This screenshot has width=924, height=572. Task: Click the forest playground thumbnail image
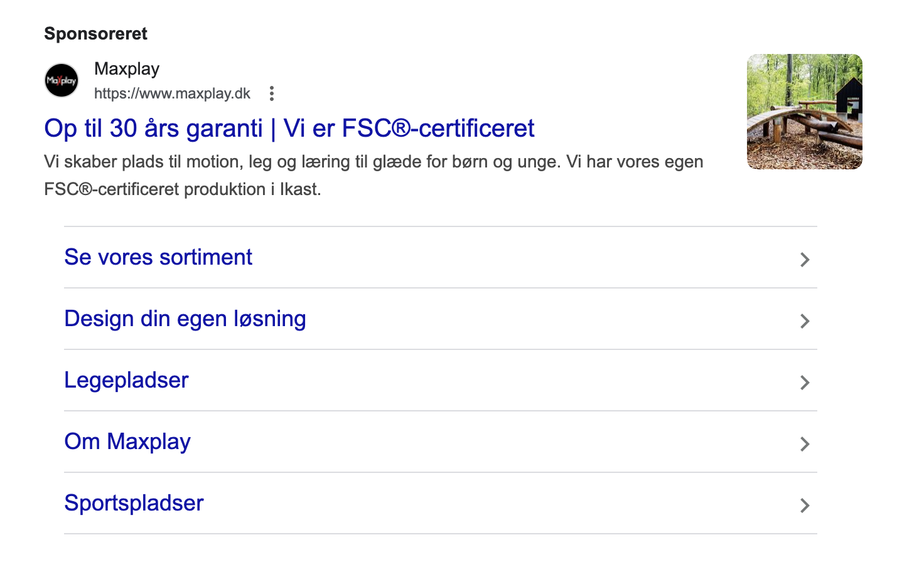point(805,112)
